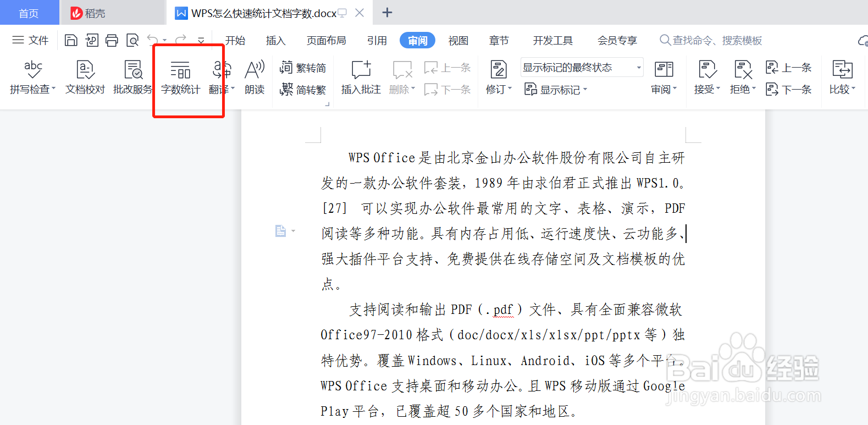Expand the Review pane (审阅) dropdown arrow

675,89
